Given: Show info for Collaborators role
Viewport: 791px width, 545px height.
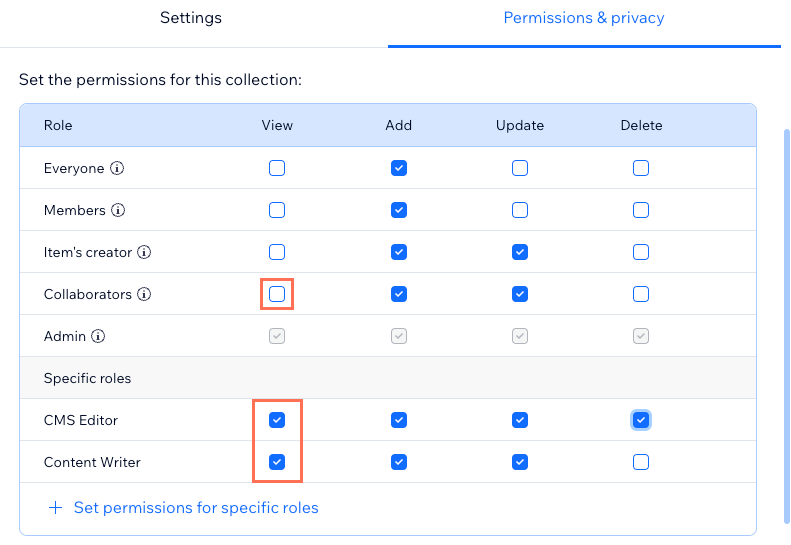Looking at the screenshot, I should click(x=144, y=294).
